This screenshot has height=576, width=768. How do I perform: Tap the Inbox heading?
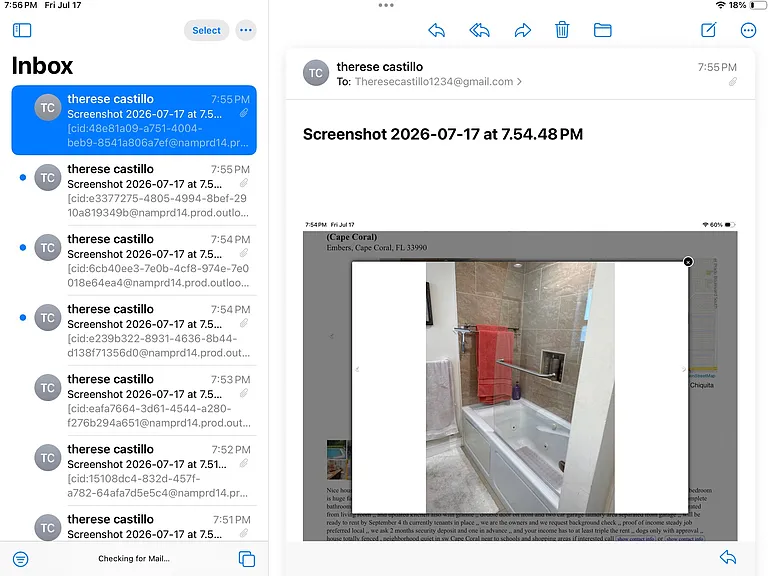coord(42,66)
